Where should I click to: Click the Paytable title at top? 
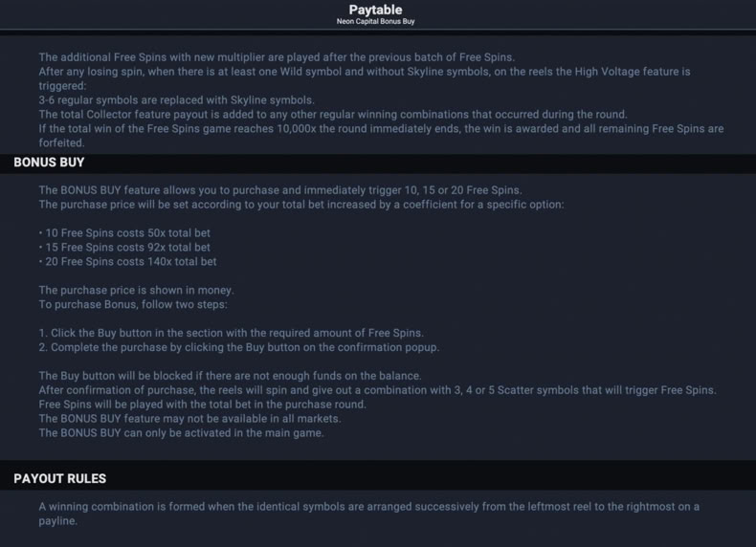tap(375, 10)
